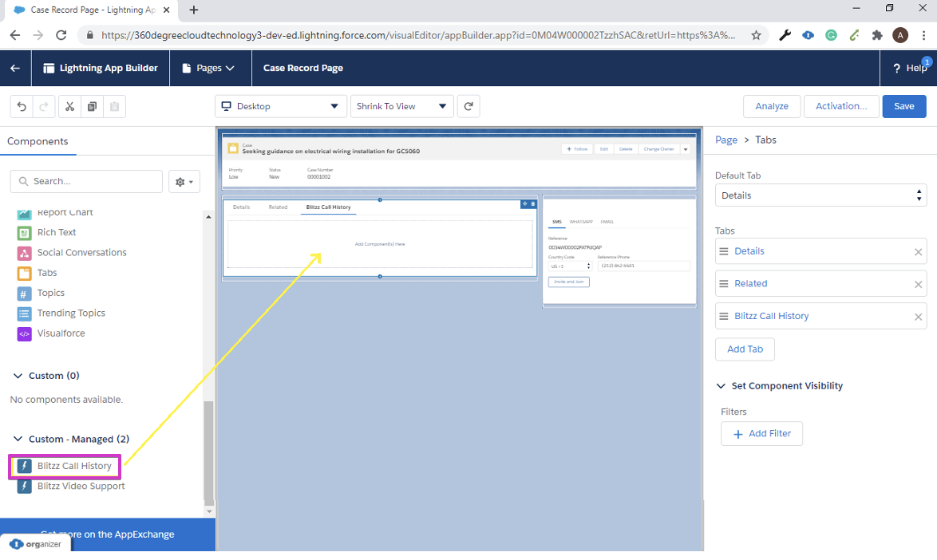Select the Visualforce component icon

coord(24,333)
